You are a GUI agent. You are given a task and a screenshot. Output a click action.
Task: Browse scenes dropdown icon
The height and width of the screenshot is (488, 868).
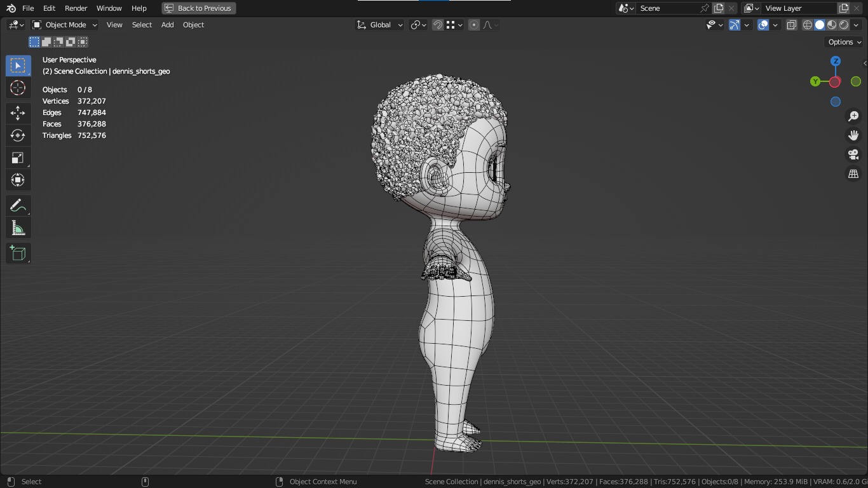[626, 8]
